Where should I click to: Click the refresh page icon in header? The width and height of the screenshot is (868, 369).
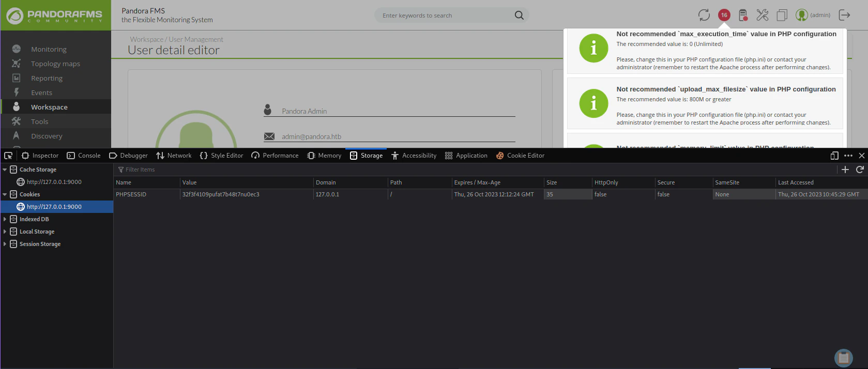point(704,15)
